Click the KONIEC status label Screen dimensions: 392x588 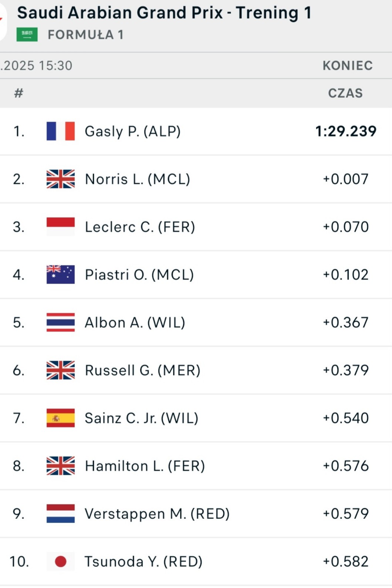[x=348, y=65]
